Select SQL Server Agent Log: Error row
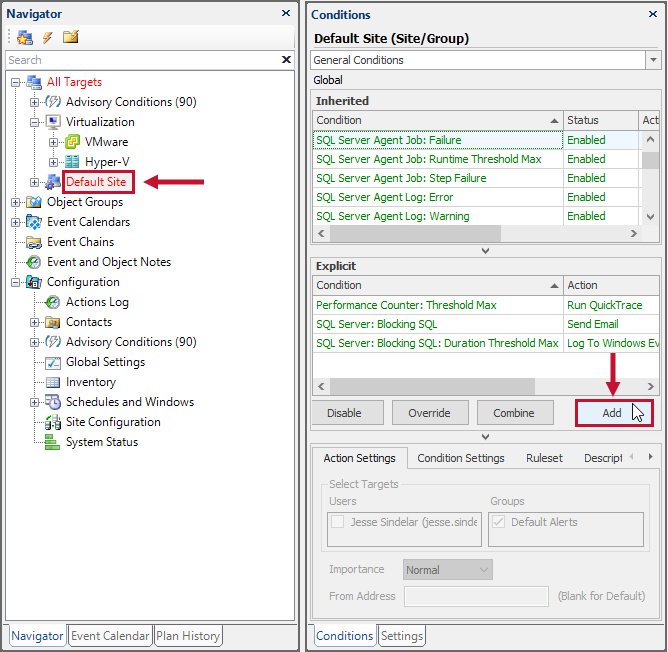The width and height of the screenshot is (668, 652). (476, 197)
